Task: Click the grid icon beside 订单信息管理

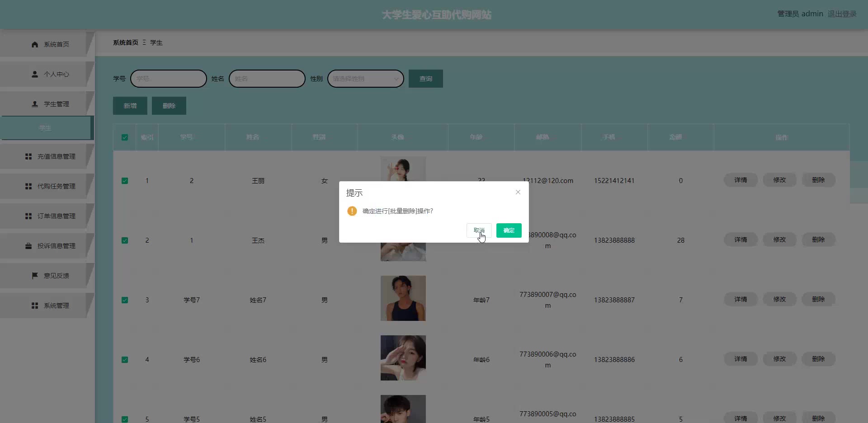Action: 28,216
